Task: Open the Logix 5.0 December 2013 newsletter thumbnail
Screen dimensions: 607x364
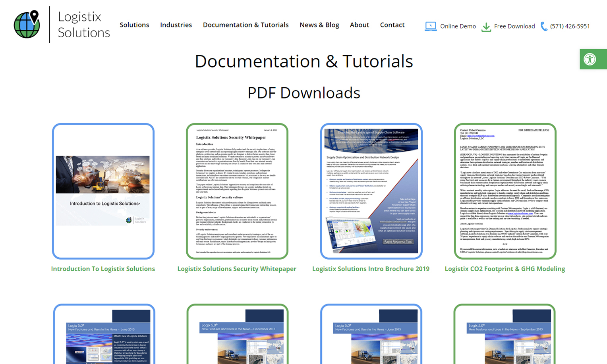Action: [237, 335]
